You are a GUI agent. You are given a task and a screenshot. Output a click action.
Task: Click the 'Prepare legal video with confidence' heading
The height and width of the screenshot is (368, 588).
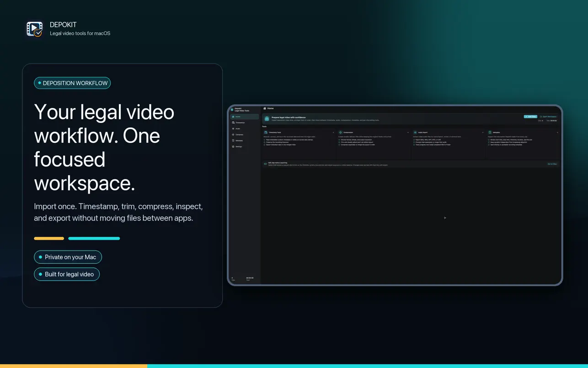point(289,118)
